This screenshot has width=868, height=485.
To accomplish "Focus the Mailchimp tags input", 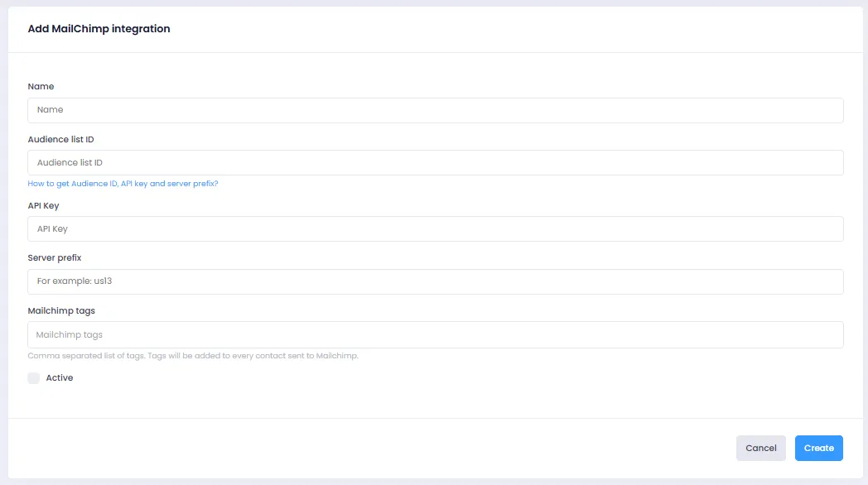I will click(435, 334).
